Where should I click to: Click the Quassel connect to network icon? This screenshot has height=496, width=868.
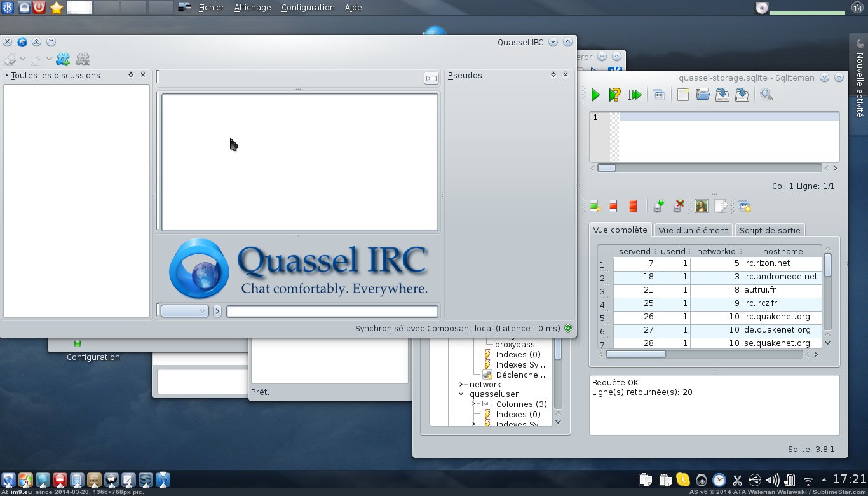coord(10,60)
